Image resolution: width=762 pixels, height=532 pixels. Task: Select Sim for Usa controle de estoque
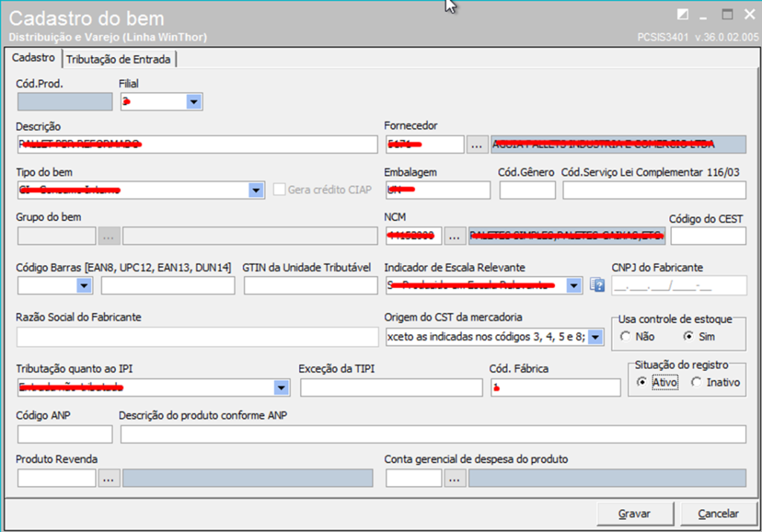click(688, 336)
